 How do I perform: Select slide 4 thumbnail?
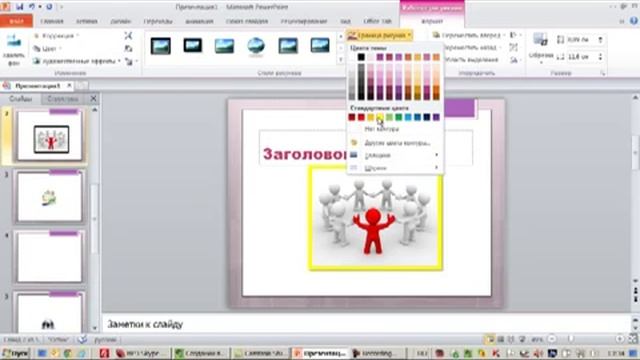point(49,257)
